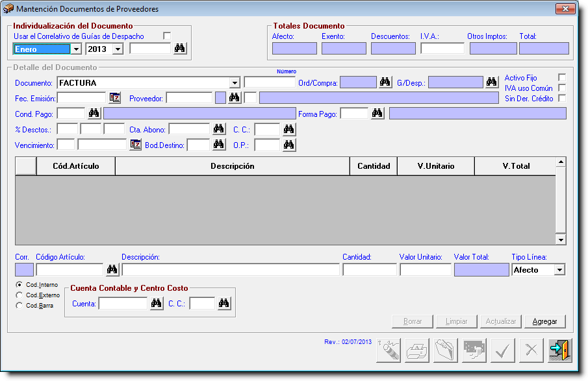Check the Activo Fijo box
The width and height of the screenshot is (588, 381).
pyautogui.click(x=562, y=77)
